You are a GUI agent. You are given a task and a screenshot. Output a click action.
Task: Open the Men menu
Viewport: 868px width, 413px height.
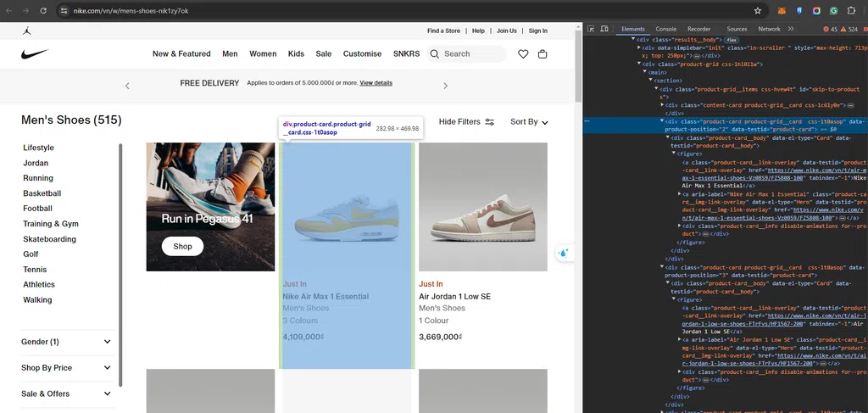click(x=231, y=53)
